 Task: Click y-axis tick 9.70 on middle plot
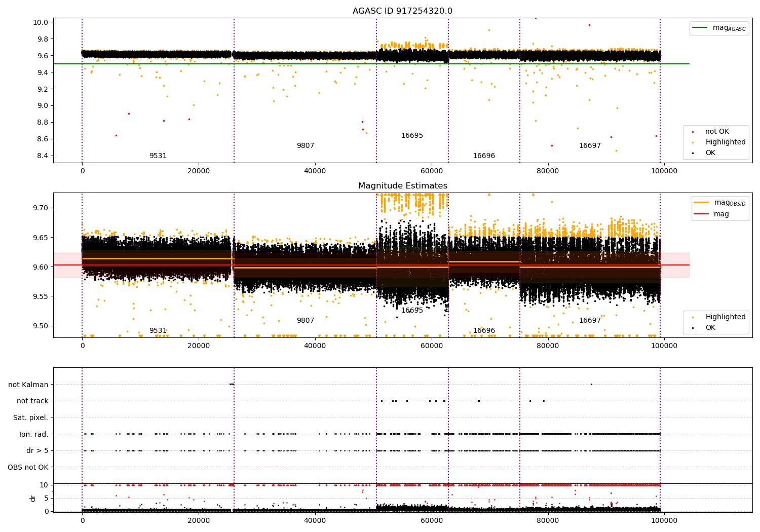tap(41, 208)
